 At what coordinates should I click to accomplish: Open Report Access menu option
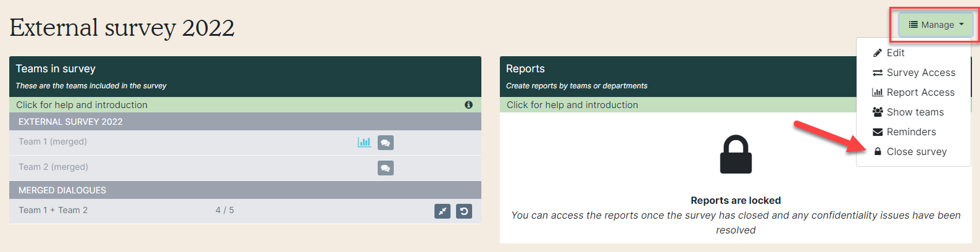coord(913,93)
